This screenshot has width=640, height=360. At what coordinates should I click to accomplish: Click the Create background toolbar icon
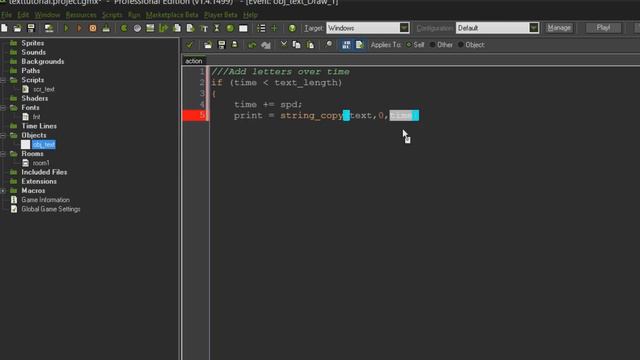[x=150, y=28]
